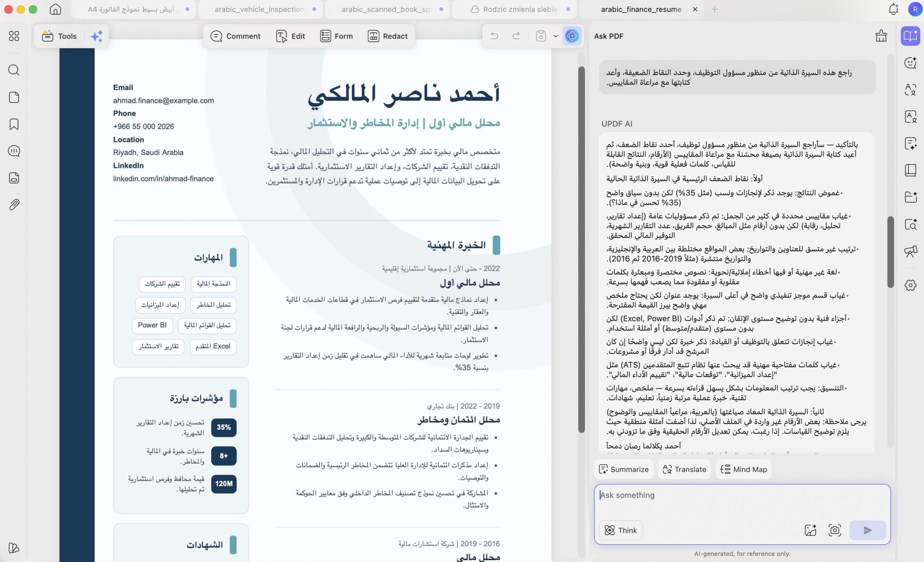Open the Tools menu
Screen dimensions: 924x562
coord(60,36)
